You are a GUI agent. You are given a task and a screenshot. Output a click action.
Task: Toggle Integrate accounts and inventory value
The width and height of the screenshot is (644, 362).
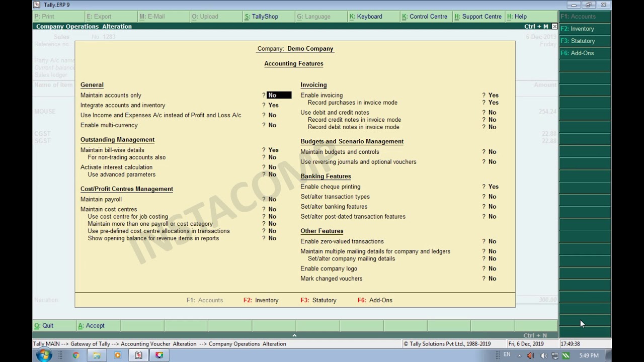[x=273, y=105]
